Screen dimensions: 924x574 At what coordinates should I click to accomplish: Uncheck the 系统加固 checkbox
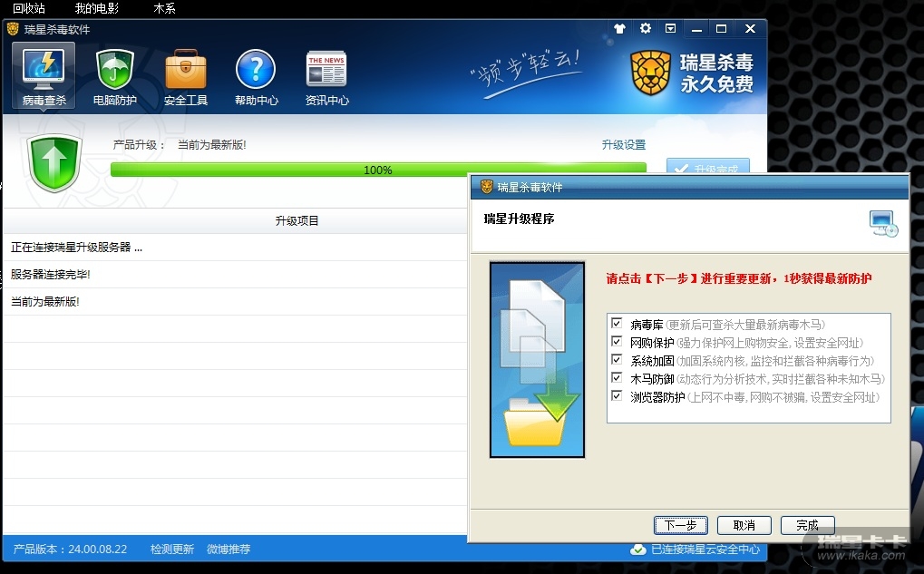pyautogui.click(x=617, y=359)
